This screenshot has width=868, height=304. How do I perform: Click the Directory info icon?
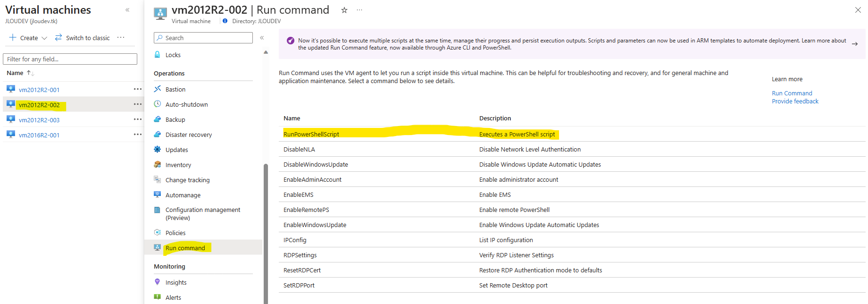pos(225,21)
